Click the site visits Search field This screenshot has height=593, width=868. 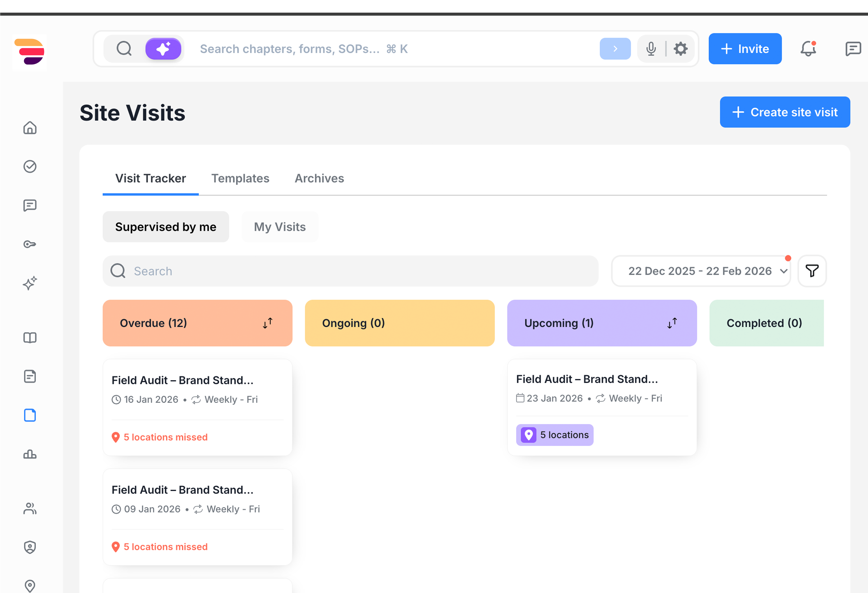pos(350,271)
